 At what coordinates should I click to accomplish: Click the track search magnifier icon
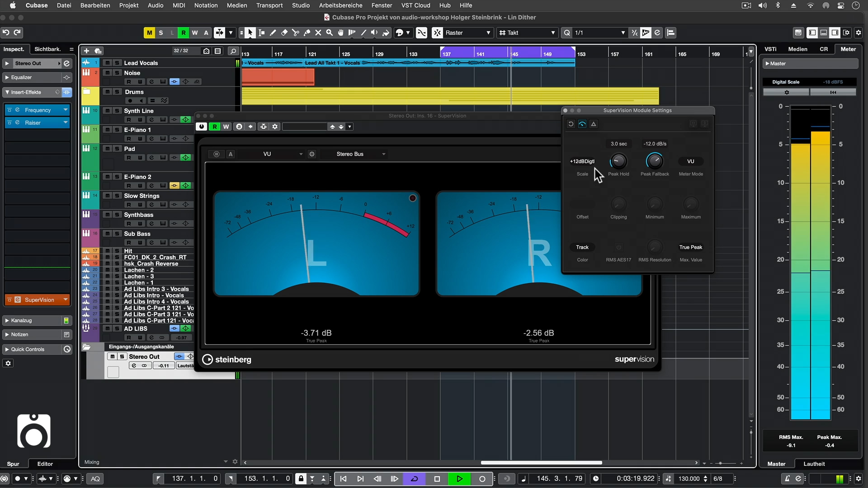(233, 51)
